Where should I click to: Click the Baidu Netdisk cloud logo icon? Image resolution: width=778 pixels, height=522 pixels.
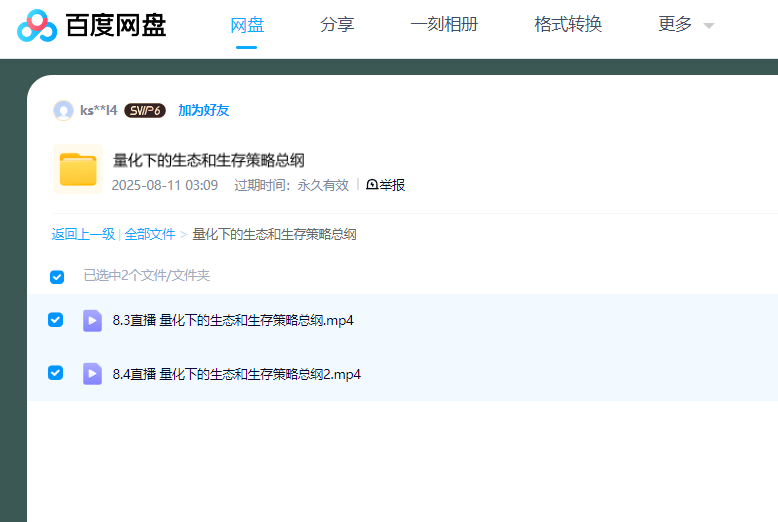point(37,25)
